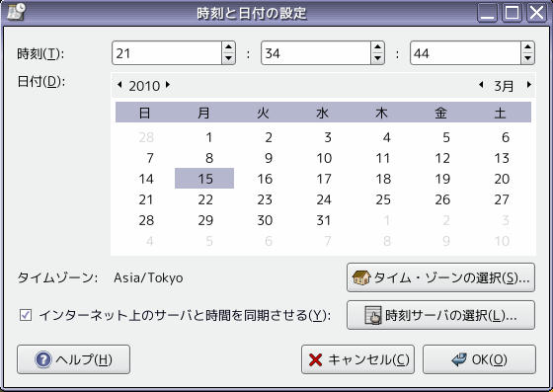Click the minutes field showing 34
The height and width of the screenshot is (392, 553).
point(316,53)
